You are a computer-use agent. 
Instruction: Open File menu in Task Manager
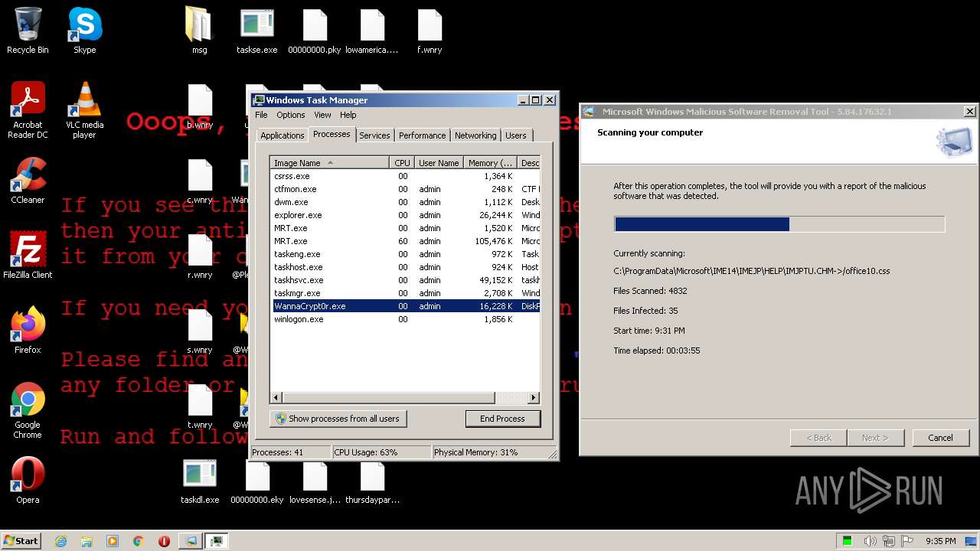[x=261, y=115]
